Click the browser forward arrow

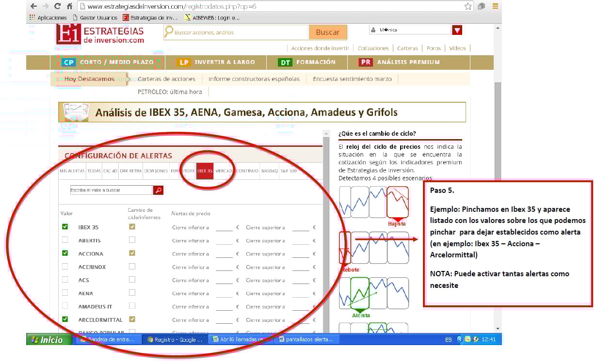click(46, 6)
